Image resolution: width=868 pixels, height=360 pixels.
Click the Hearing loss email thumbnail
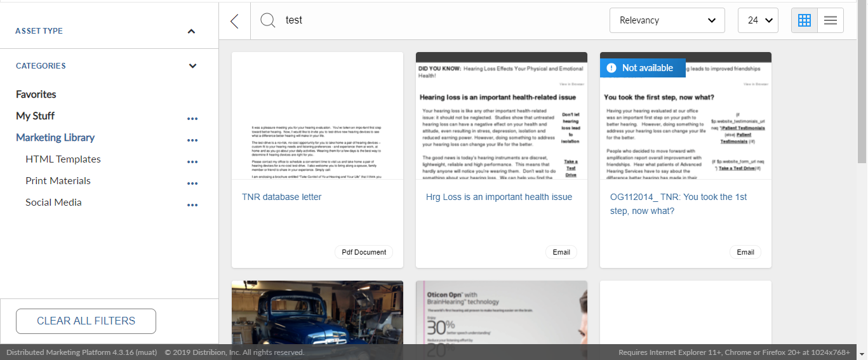[502, 116]
